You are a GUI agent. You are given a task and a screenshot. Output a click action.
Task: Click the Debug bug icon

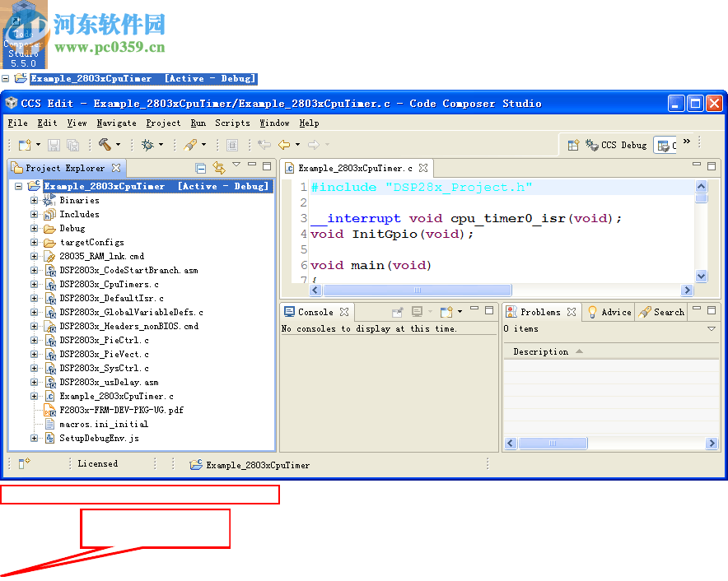tap(147, 145)
